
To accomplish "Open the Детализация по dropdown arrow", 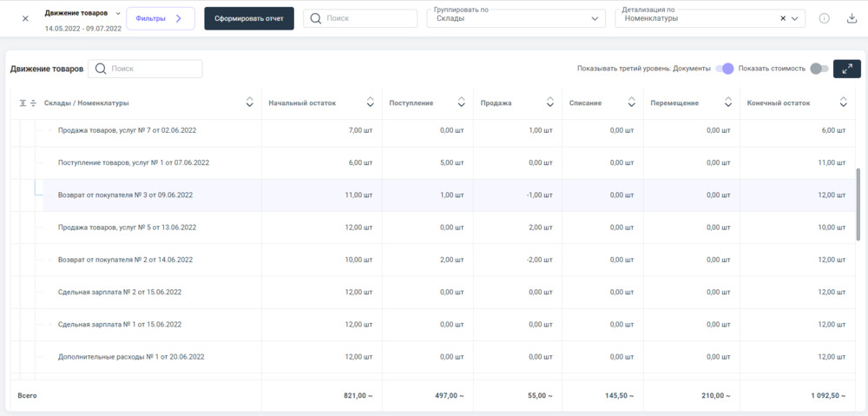I will (795, 18).
